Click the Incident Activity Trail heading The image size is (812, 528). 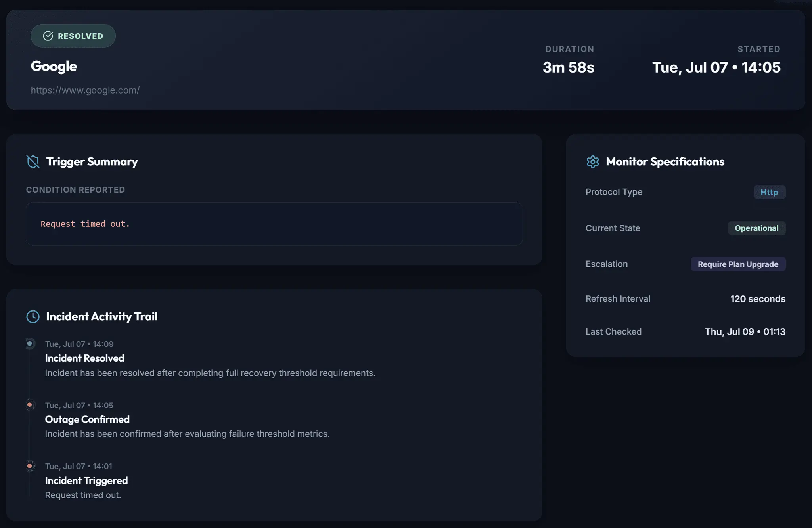click(x=102, y=317)
